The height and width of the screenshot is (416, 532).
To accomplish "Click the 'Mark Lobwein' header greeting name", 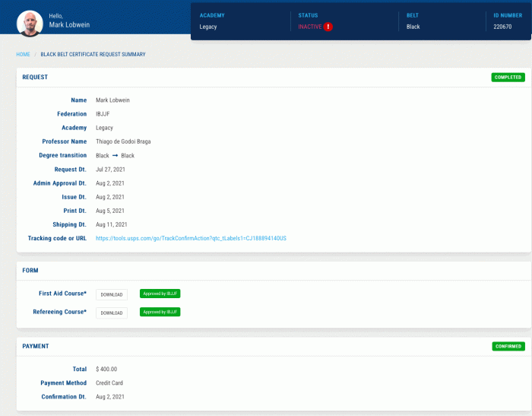I will [x=69, y=25].
